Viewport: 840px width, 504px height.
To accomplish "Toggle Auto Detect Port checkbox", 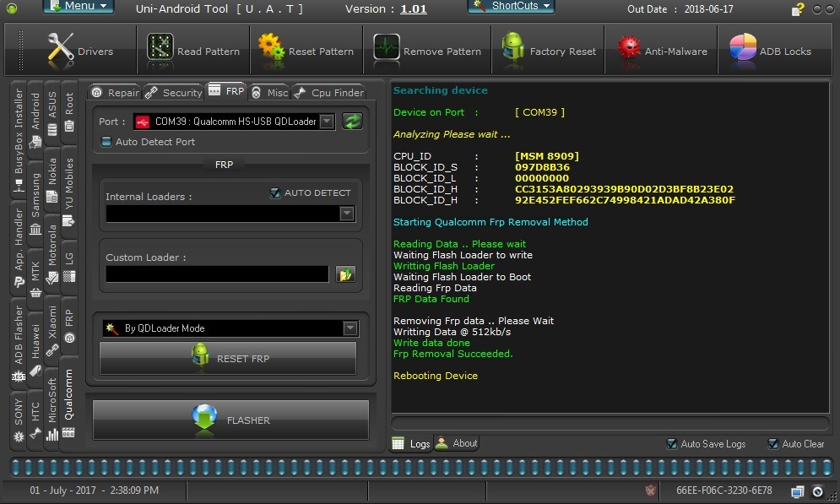I will point(106,142).
